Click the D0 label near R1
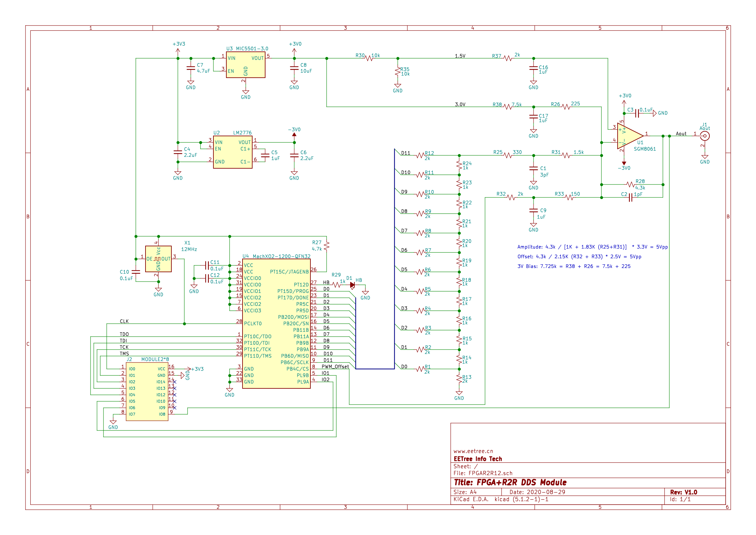Viewport: 756px width, 535px height. 404,367
